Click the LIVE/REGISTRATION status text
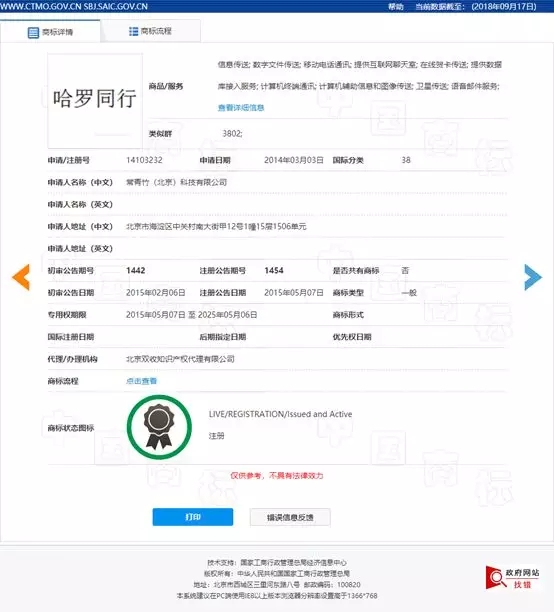 click(280, 414)
